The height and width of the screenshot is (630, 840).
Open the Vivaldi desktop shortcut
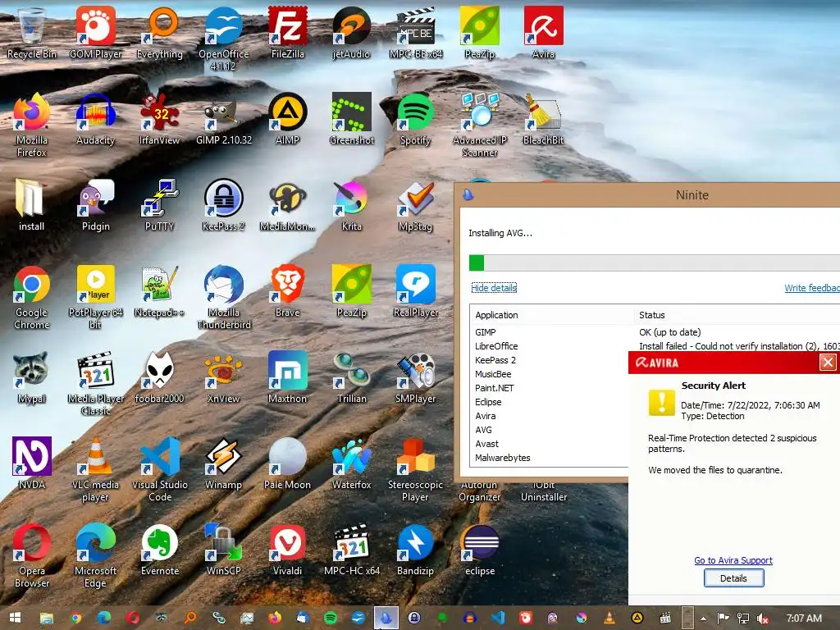(x=288, y=549)
